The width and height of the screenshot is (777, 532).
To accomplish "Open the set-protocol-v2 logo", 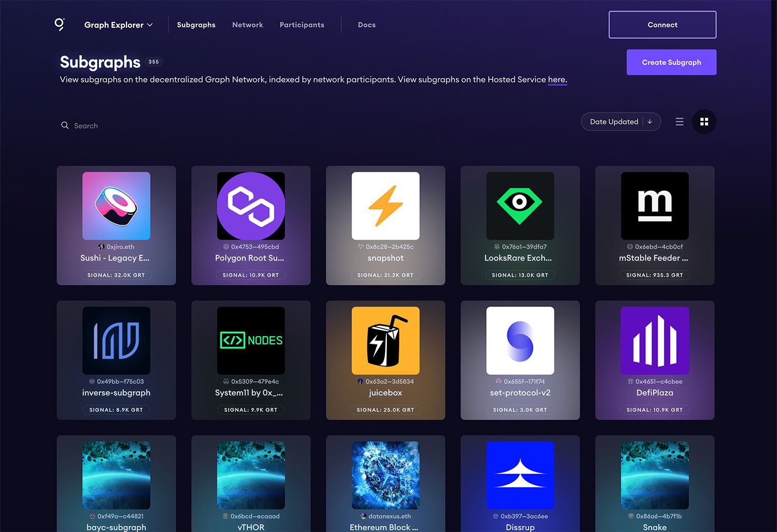I will click(x=520, y=340).
